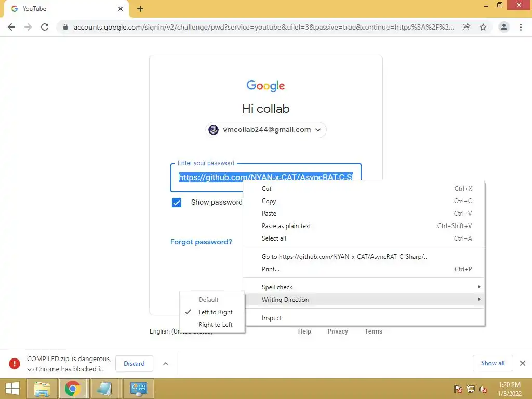Click the Chrome taskbar icon
532x399 pixels.
coord(73,389)
